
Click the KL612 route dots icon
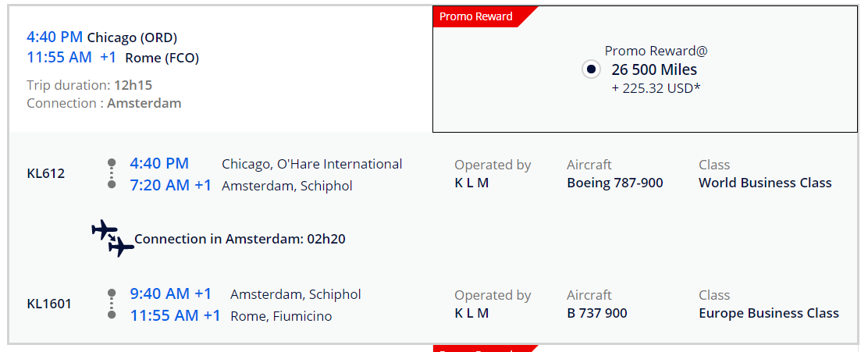pos(112,173)
